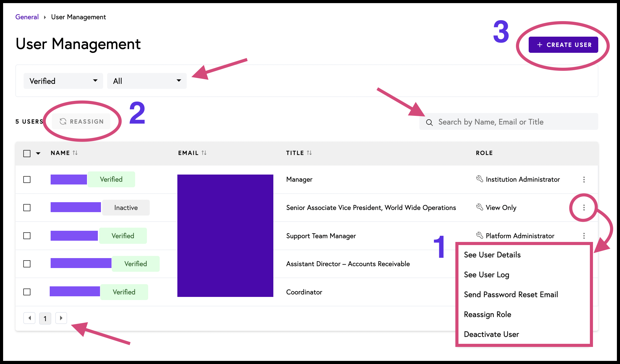The image size is (620, 364).
Task: Open the All role filter dropdown
Action: (x=147, y=81)
